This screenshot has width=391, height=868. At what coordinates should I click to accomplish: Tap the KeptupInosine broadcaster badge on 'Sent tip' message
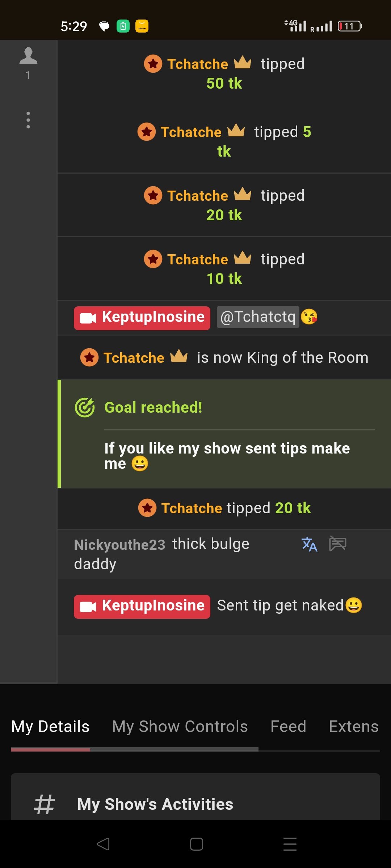(142, 607)
